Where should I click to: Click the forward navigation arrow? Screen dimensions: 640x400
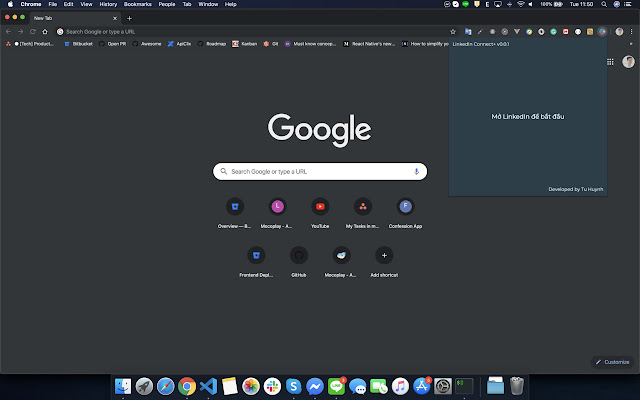(x=20, y=31)
